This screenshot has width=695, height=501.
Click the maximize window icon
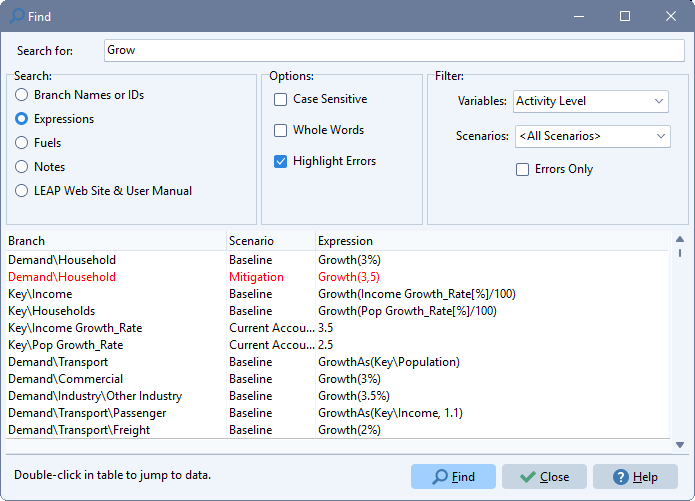point(625,16)
